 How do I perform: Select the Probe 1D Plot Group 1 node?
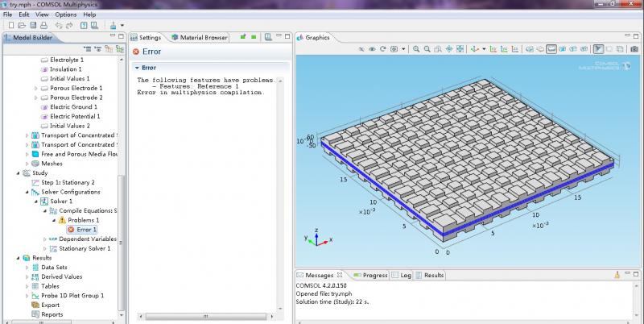tap(68, 296)
